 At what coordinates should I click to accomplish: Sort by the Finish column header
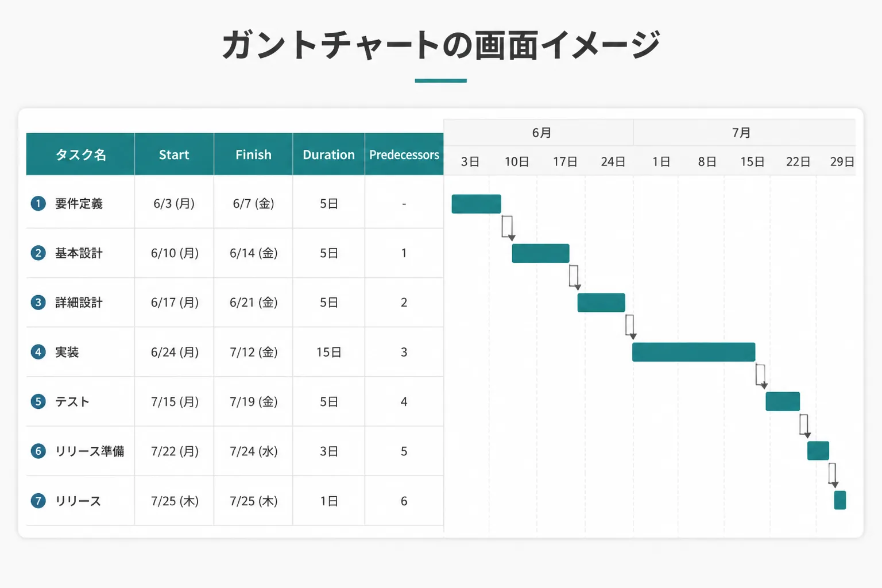(253, 154)
